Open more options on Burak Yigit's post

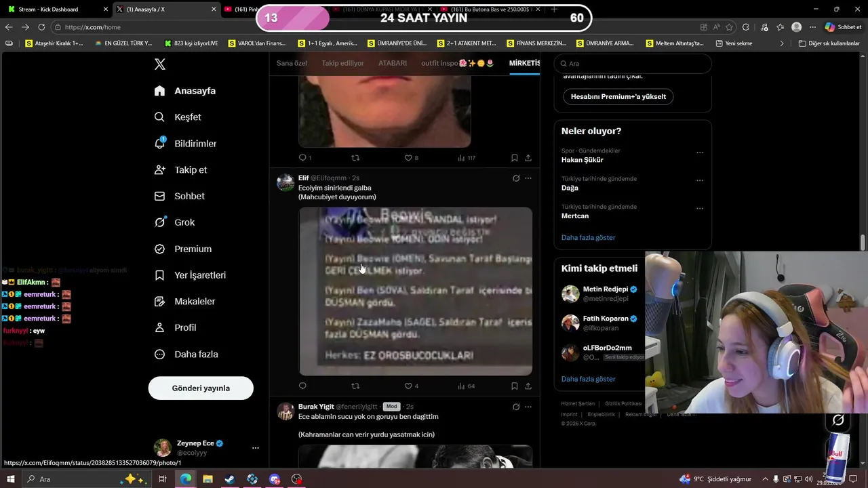[x=528, y=407]
